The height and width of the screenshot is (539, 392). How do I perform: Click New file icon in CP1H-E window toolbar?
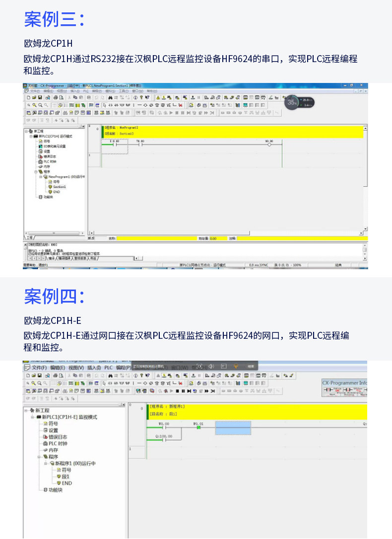click(28, 376)
